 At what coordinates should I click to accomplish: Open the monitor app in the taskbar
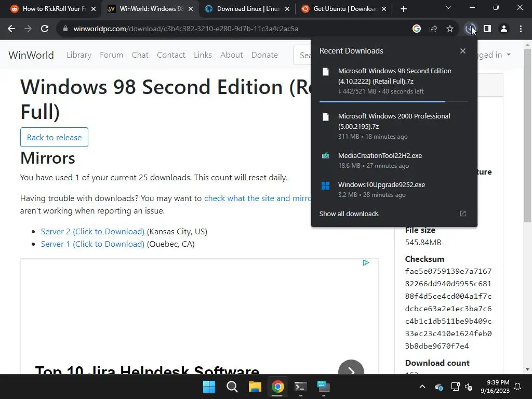(323, 387)
